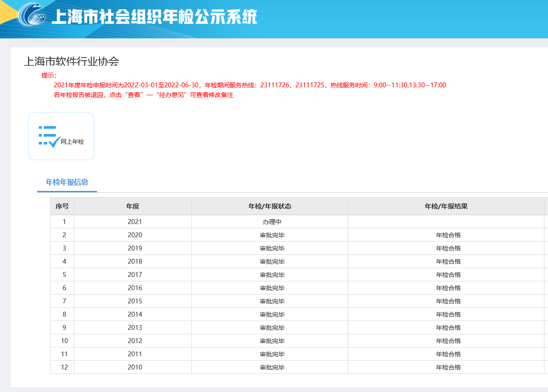Screen dimensions: 548x392
Task: Open the 网上年检 checklist icon tile
Action: point(61,136)
